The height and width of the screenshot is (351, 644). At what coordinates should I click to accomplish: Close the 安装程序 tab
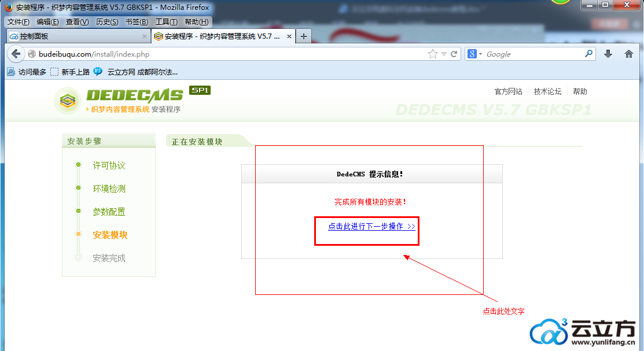[x=289, y=36]
